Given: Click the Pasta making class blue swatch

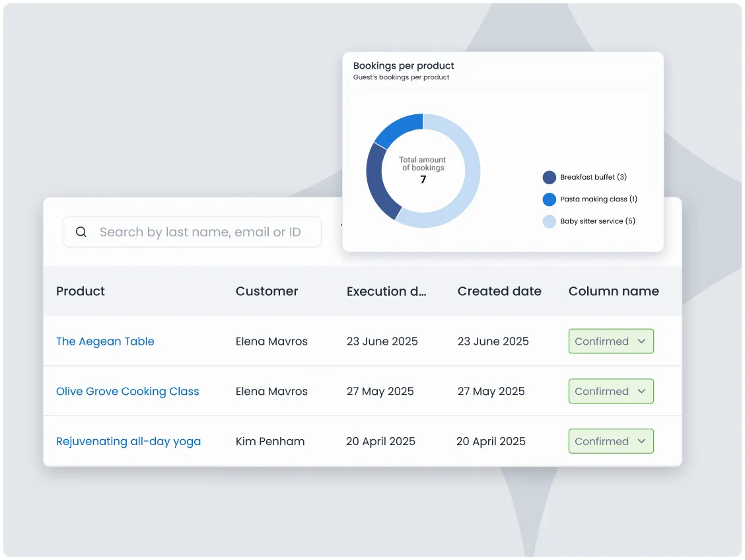Looking at the screenshot, I should point(550,199).
